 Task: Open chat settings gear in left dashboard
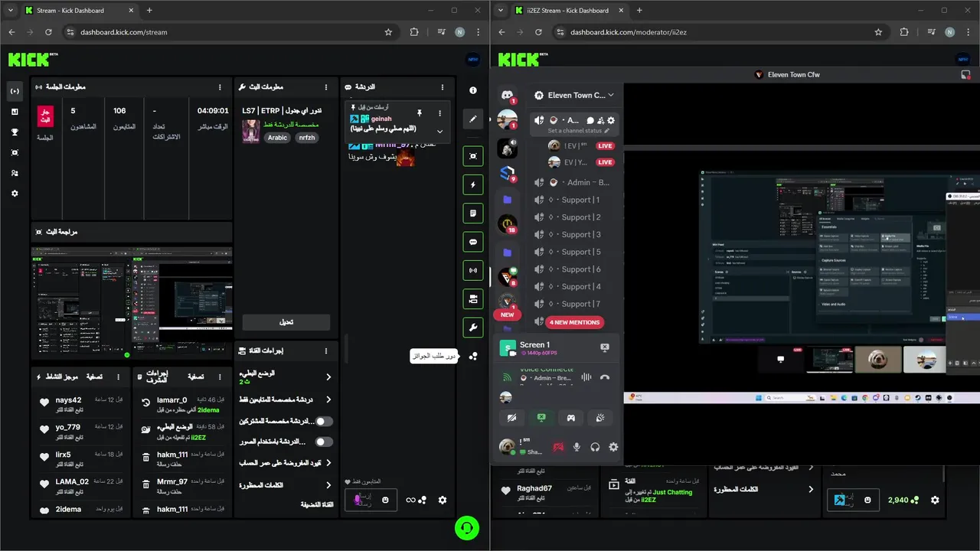[x=442, y=500]
